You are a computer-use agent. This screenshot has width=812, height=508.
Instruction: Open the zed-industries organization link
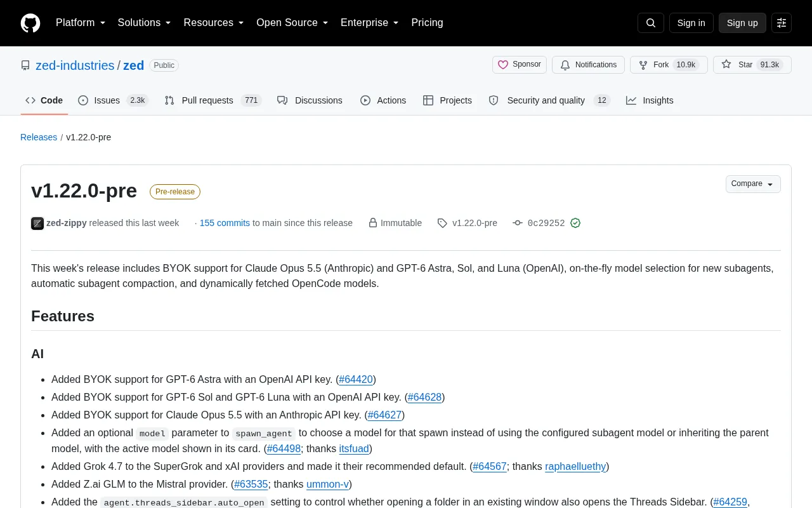75,65
